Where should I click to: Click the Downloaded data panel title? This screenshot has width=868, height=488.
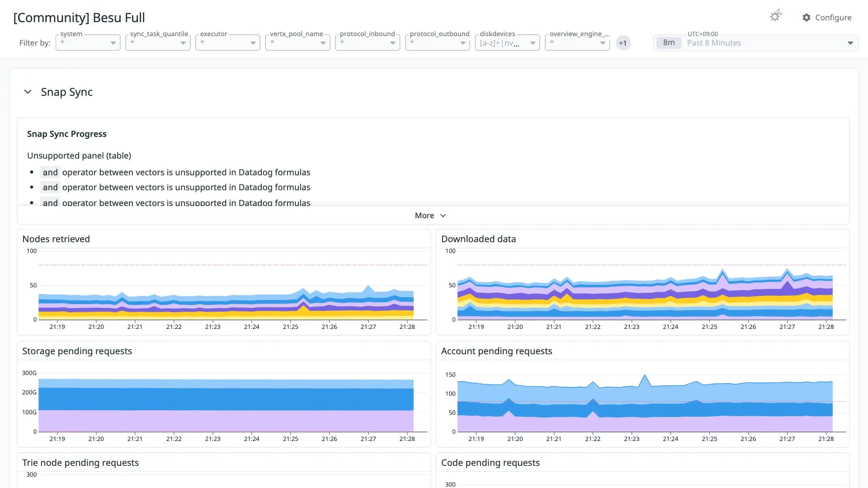478,239
